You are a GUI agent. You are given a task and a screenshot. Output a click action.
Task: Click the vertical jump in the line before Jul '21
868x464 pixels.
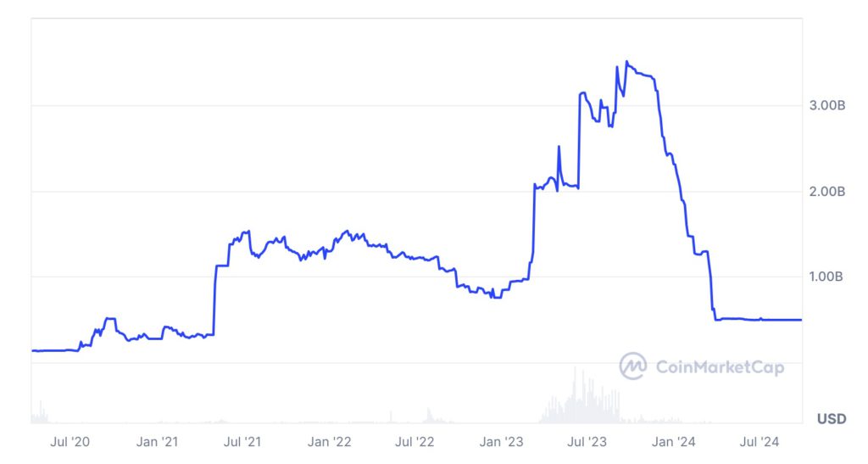click(214, 297)
